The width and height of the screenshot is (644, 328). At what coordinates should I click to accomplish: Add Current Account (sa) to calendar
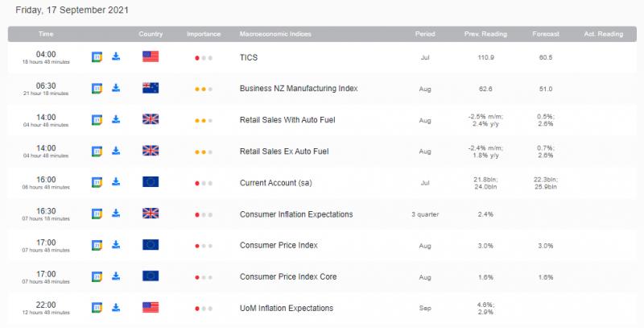(x=97, y=182)
